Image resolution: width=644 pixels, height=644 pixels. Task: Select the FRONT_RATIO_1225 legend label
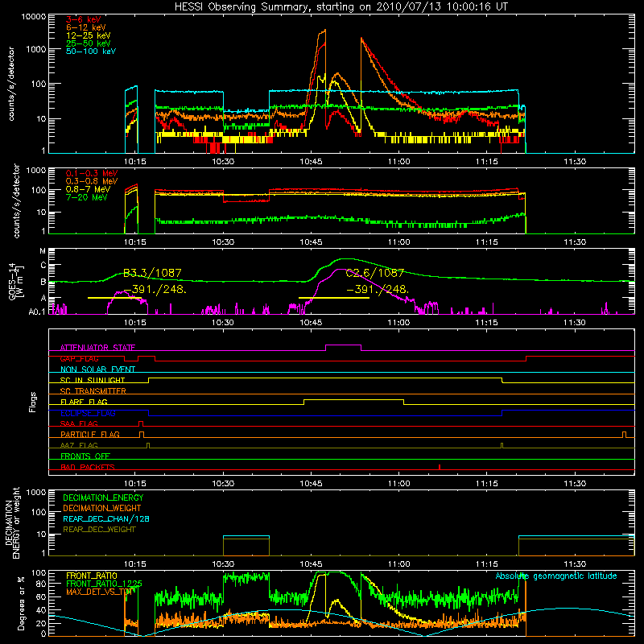pyautogui.click(x=105, y=584)
